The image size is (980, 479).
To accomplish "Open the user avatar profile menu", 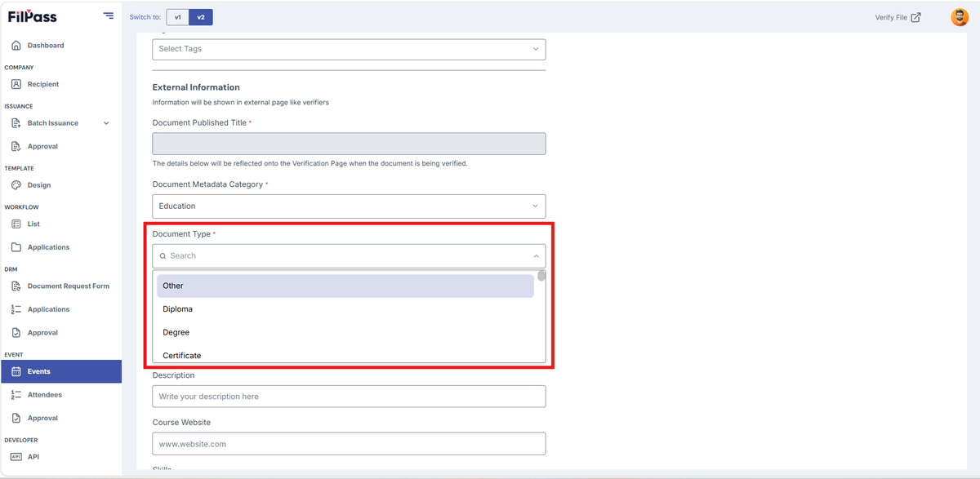I will [960, 17].
